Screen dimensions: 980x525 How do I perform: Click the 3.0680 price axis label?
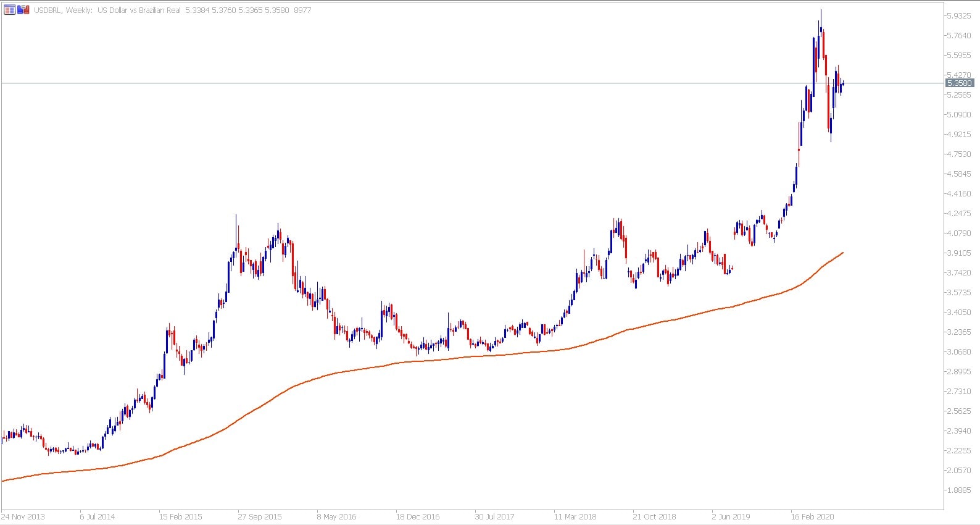[958, 352]
